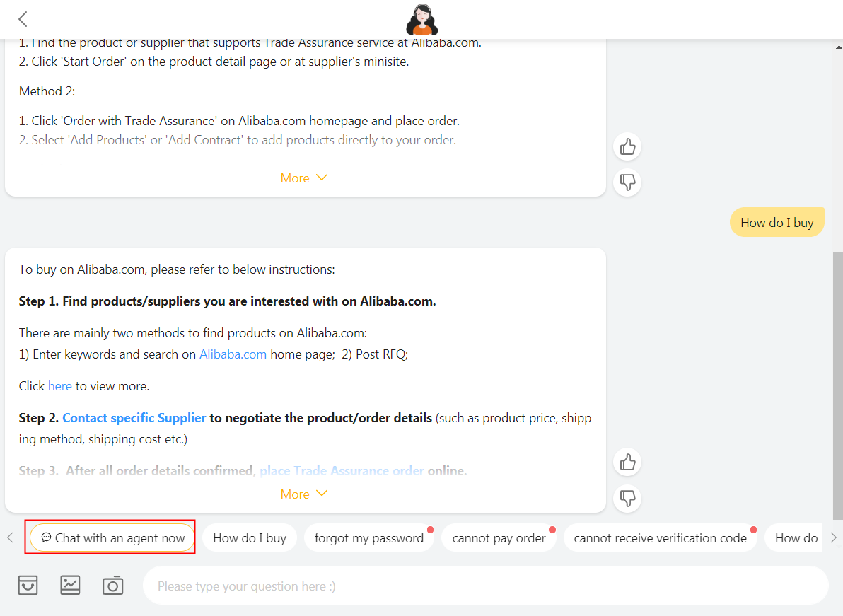The height and width of the screenshot is (616, 843).
Task: Open the Alibaba.com home page link
Action: [x=233, y=354]
